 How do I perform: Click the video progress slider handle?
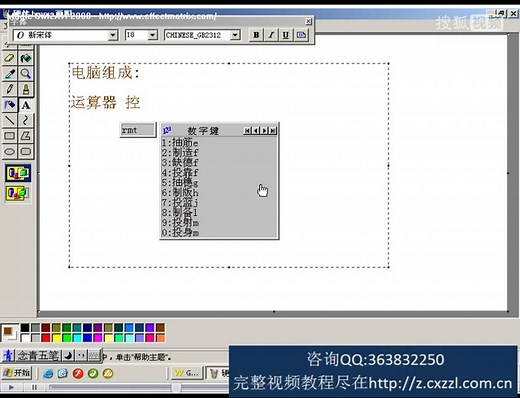(x=176, y=387)
